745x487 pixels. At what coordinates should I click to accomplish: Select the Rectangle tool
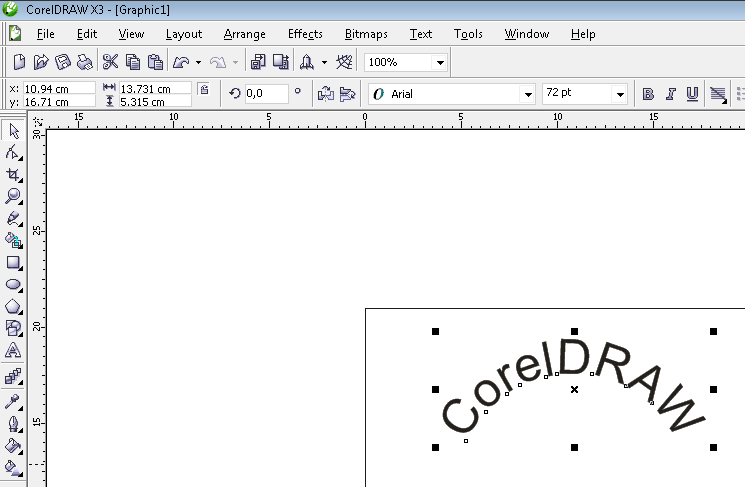pos(13,262)
